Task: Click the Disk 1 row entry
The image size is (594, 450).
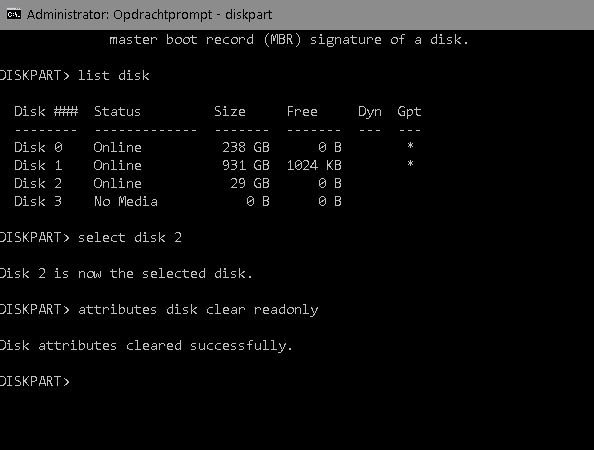Action: [x=214, y=165]
